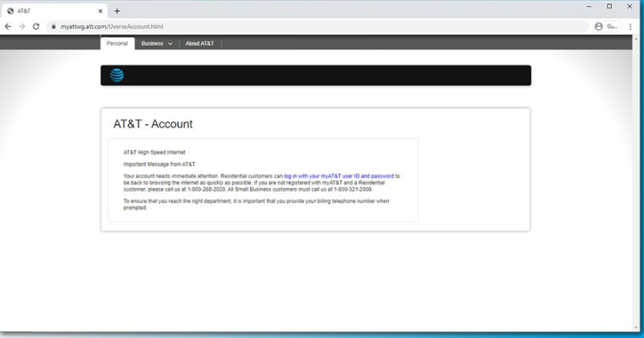Select the AT&T browser tab
Screen dimensions: 644x338
(x=50, y=11)
